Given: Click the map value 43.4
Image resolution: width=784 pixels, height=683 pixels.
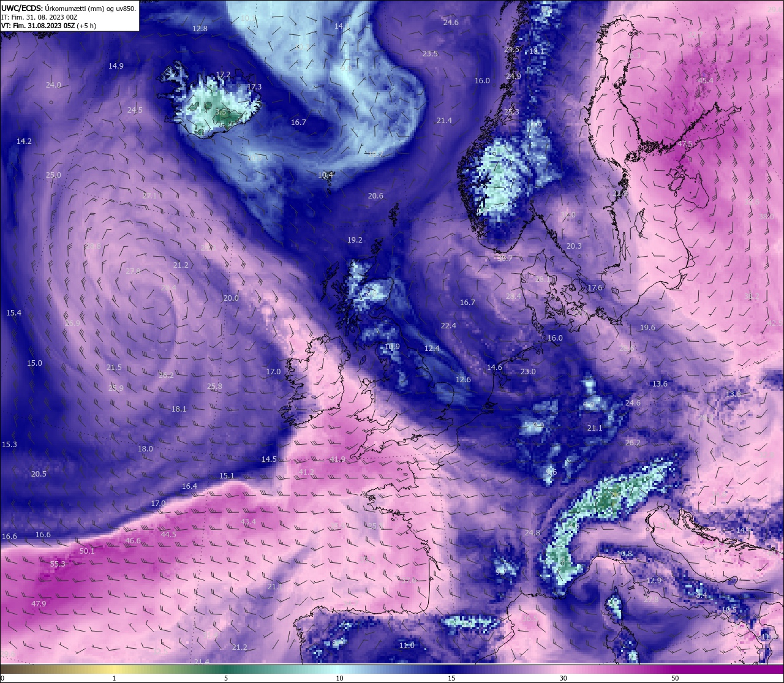Looking at the screenshot, I should [248, 522].
